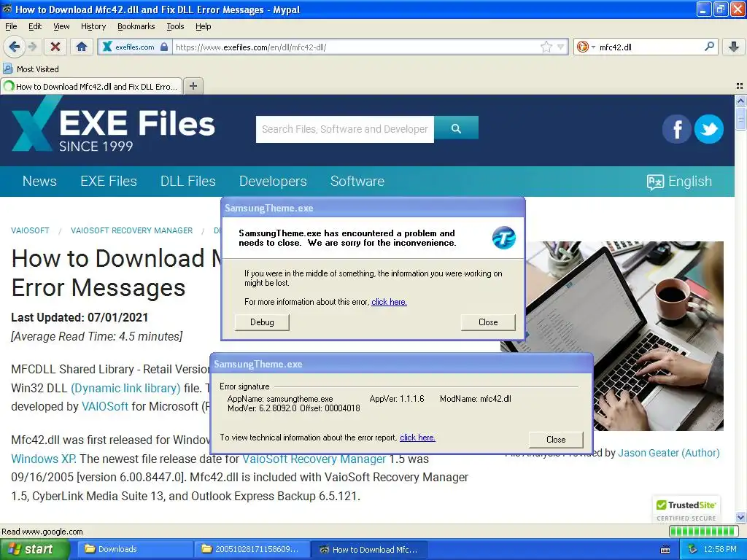Open the Bookmarks menu
747x560 pixels.
coord(136,26)
